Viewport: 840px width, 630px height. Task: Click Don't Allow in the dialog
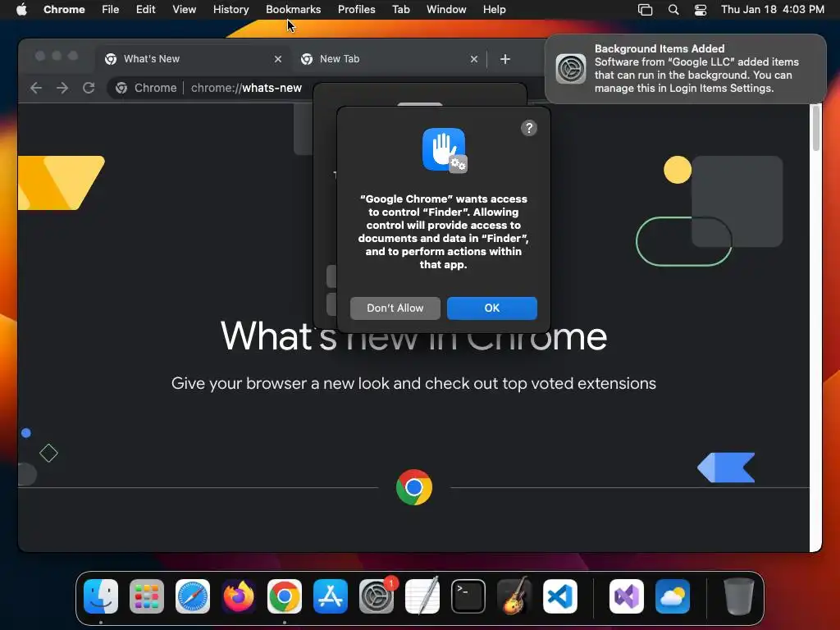click(395, 308)
